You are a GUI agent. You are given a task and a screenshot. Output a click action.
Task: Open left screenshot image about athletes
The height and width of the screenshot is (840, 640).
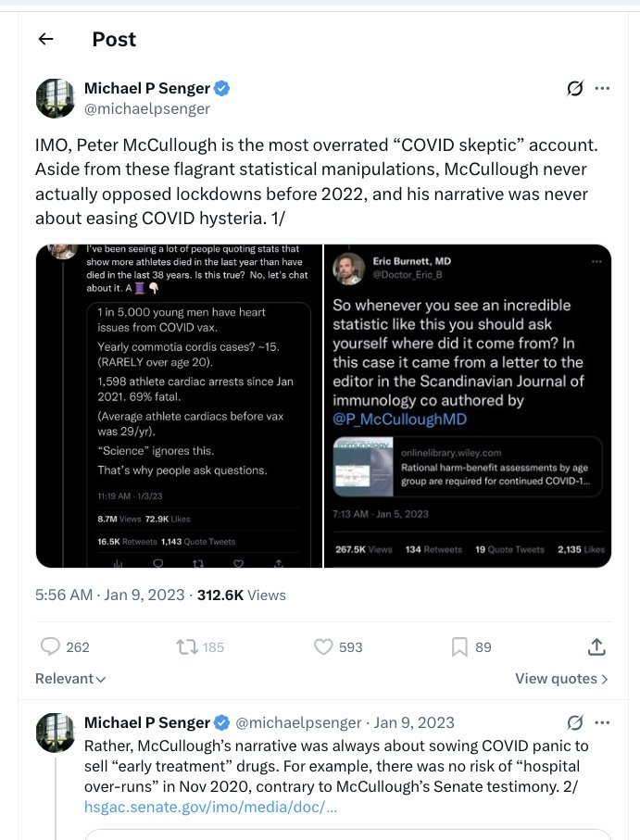[x=179, y=406]
